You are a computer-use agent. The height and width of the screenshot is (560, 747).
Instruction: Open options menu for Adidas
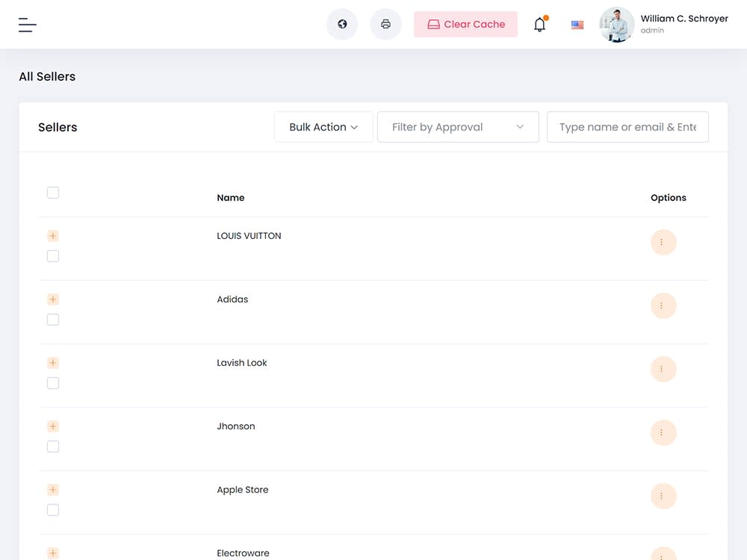[x=663, y=305]
